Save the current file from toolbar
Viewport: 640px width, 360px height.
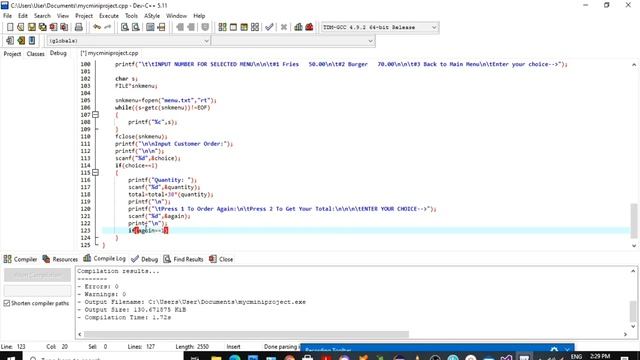pos(31,27)
